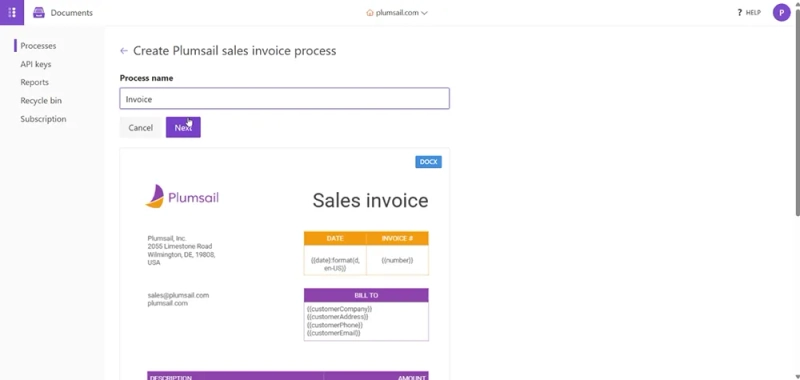Viewport: 800px width, 380px height.
Task: Click the back arrow next to the page title
Action: (x=123, y=51)
